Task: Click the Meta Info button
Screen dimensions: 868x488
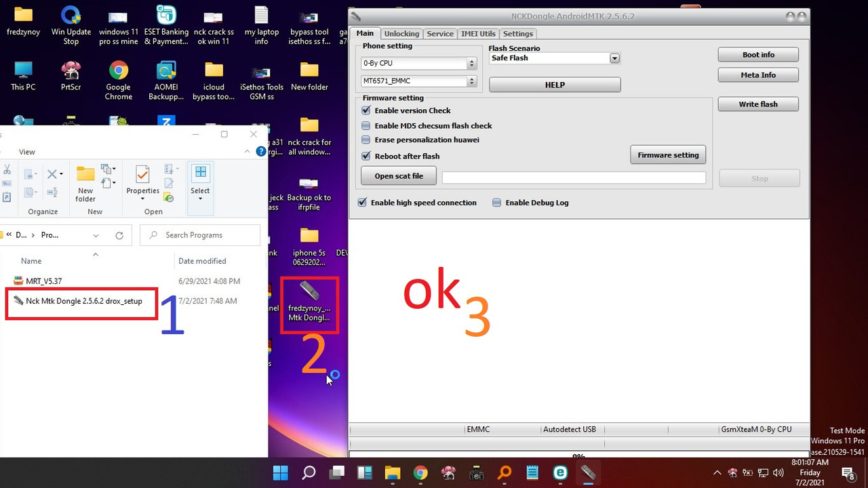Action: (x=758, y=75)
